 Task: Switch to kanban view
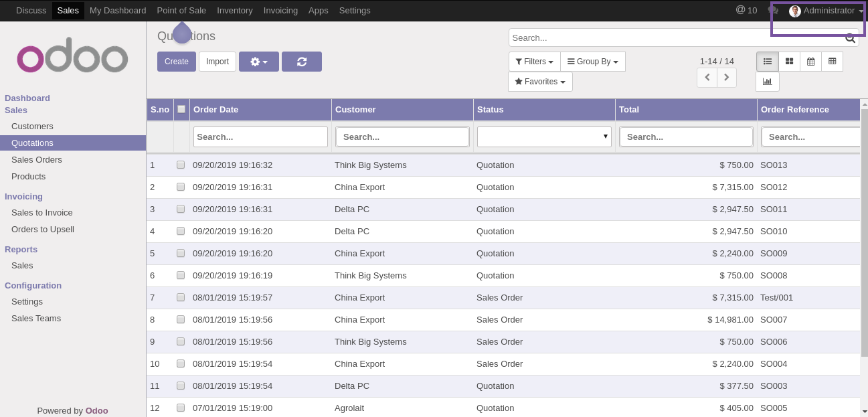[789, 62]
